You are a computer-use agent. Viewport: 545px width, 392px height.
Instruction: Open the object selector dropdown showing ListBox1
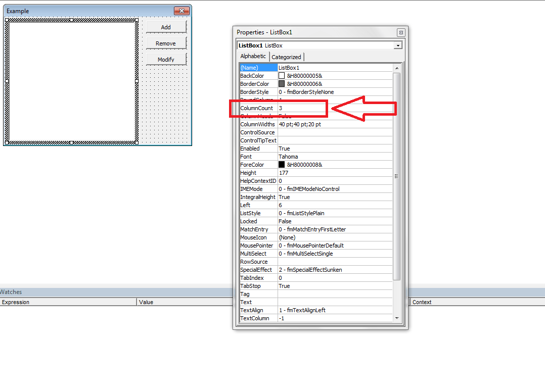click(398, 45)
